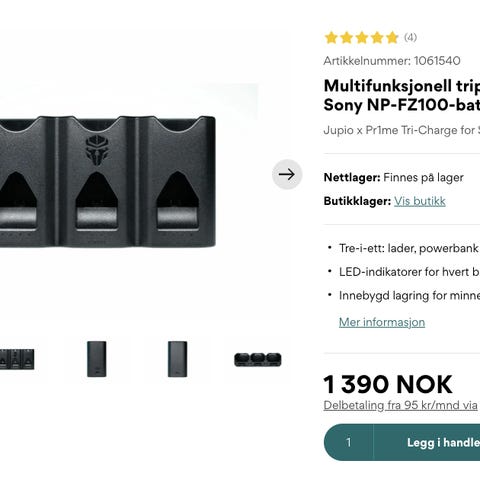Click the main product image of charger

pyautogui.click(x=107, y=182)
